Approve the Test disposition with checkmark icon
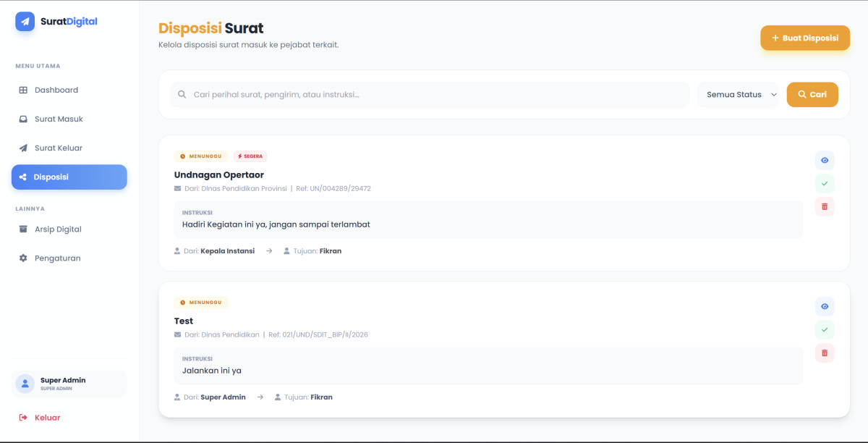This screenshot has height=443, width=868. point(825,330)
